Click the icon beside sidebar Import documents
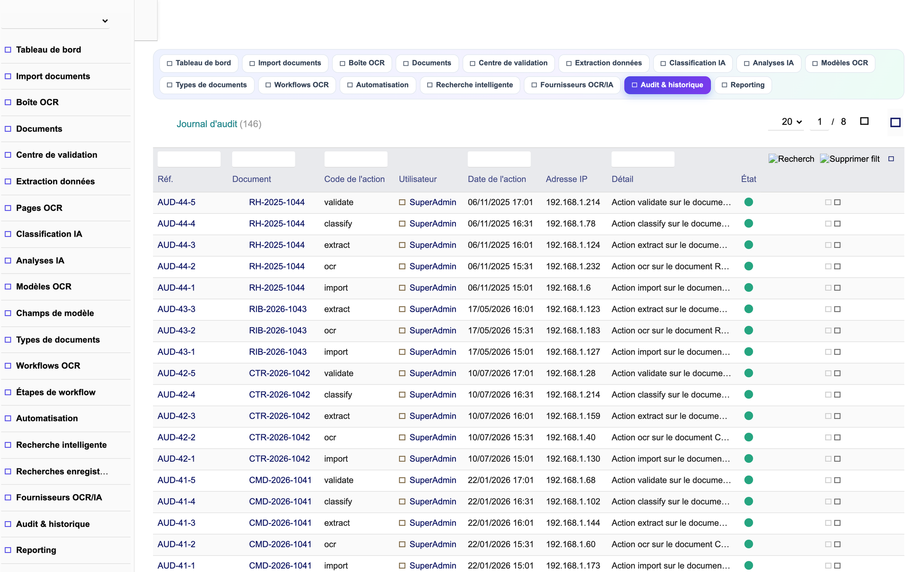 pyautogui.click(x=8, y=76)
